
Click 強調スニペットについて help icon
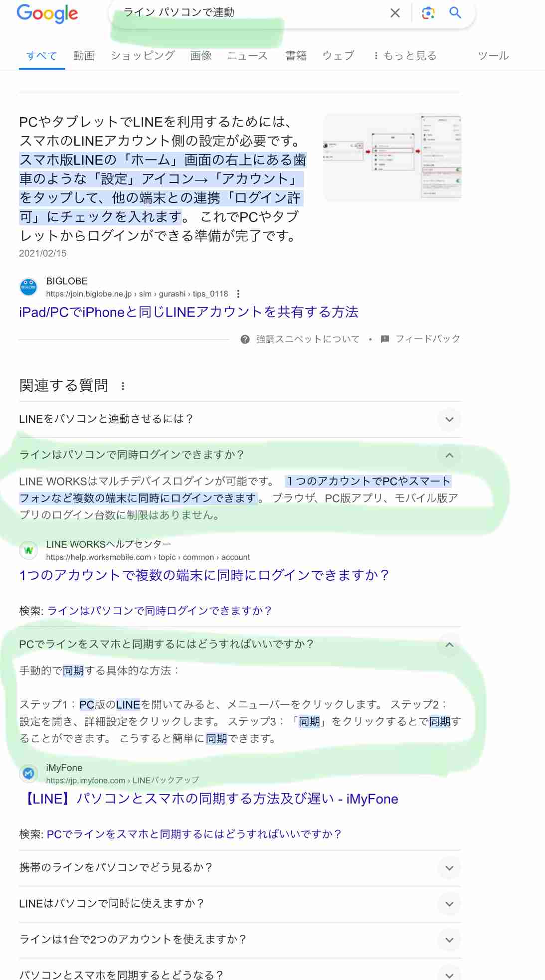(245, 339)
